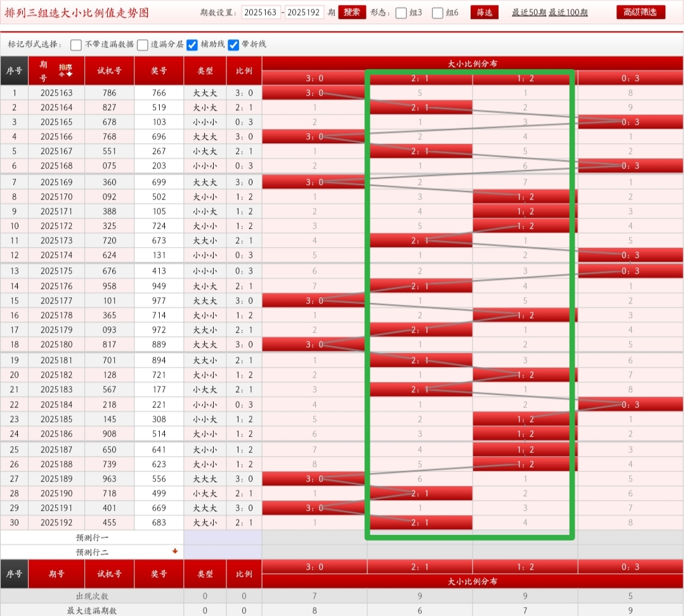The width and height of the screenshot is (685, 616).
Task: Click the bottom 期号 header
Action: [x=56, y=574]
